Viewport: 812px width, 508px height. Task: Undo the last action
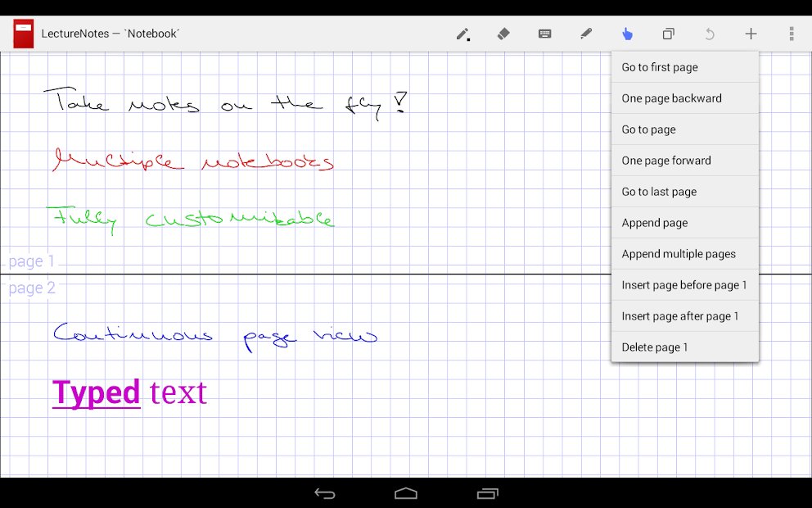tap(709, 34)
